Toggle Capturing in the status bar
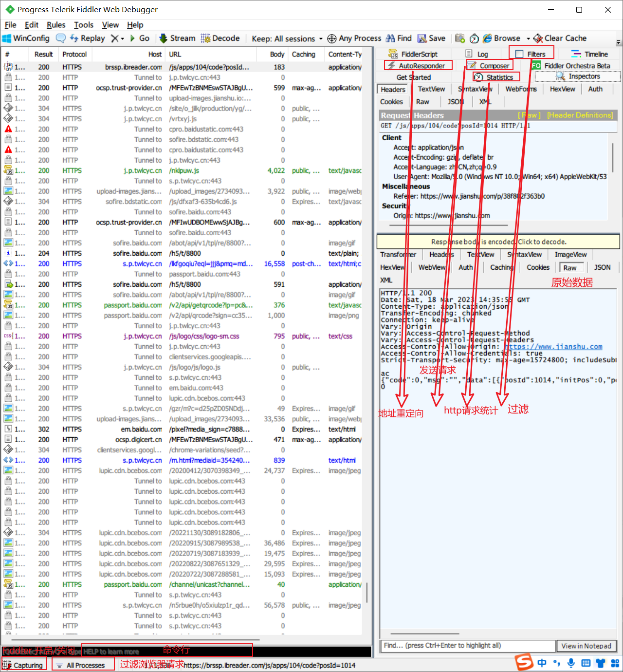Screen dimensions: 623x672 [x=23, y=665]
